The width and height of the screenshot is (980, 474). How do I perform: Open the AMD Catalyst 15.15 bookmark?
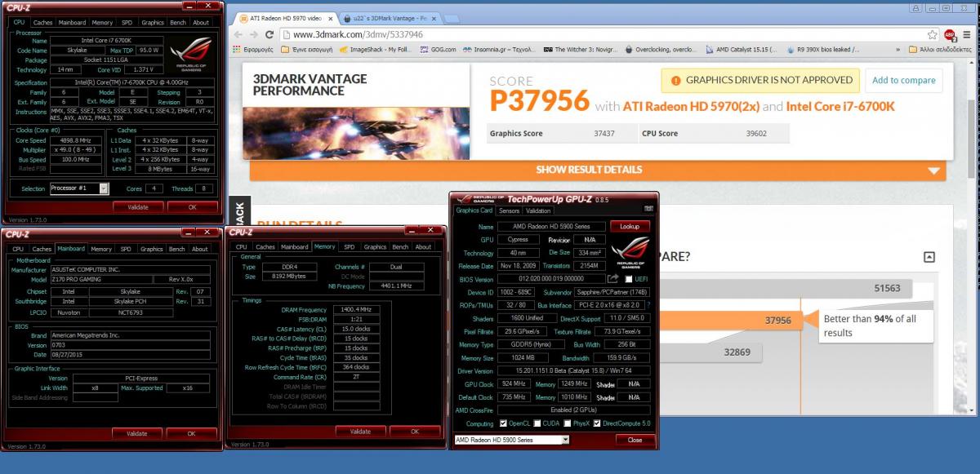click(741, 49)
